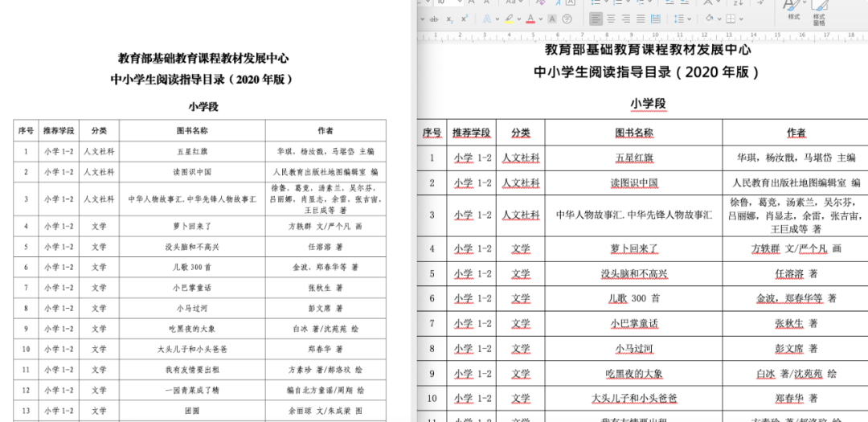Apply yellow text highlight color
The image size is (868, 422).
click(x=509, y=18)
